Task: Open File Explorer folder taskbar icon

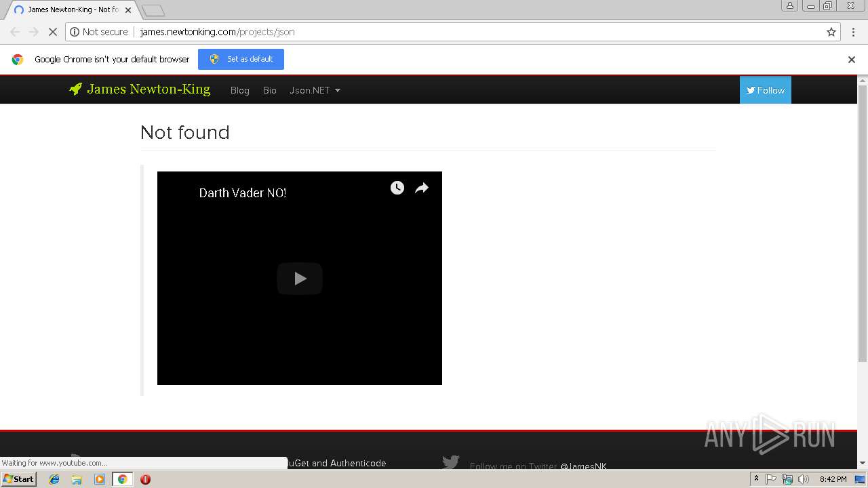Action: pos(77,479)
